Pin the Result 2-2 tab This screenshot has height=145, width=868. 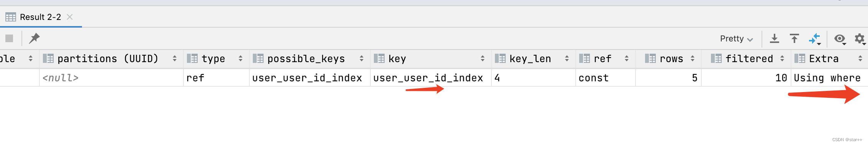coord(34,38)
